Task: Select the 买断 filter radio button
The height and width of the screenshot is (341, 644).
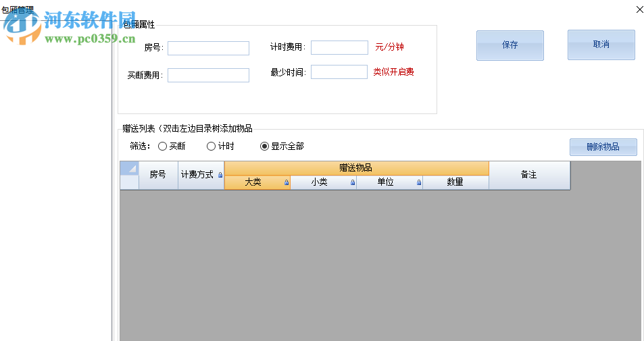Action: 163,147
